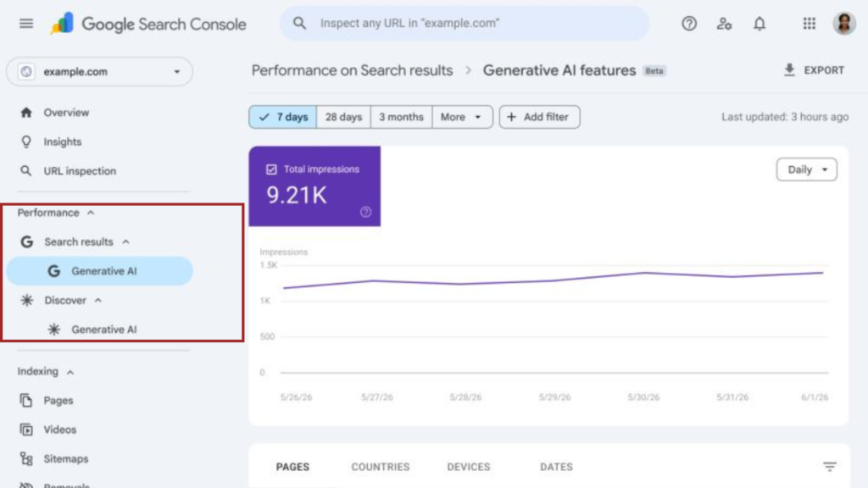Select the 28 days date range

[344, 117]
